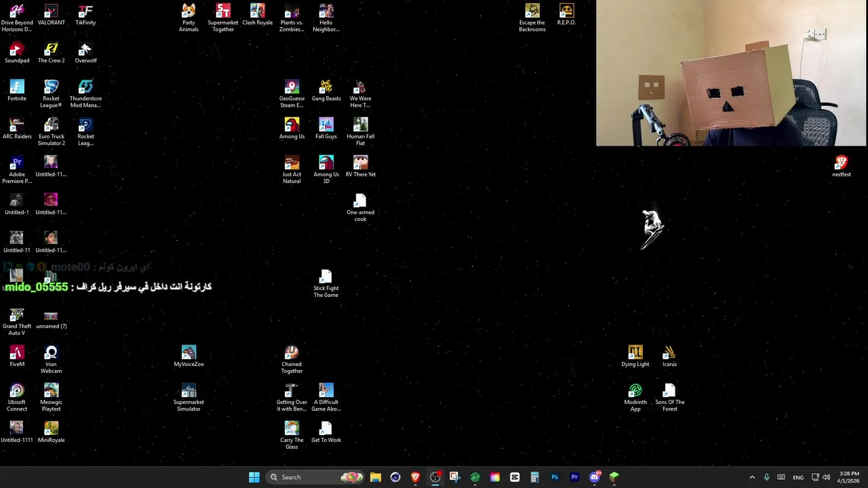
Task: Open the Clash Royale shortcut
Action: coord(258,15)
